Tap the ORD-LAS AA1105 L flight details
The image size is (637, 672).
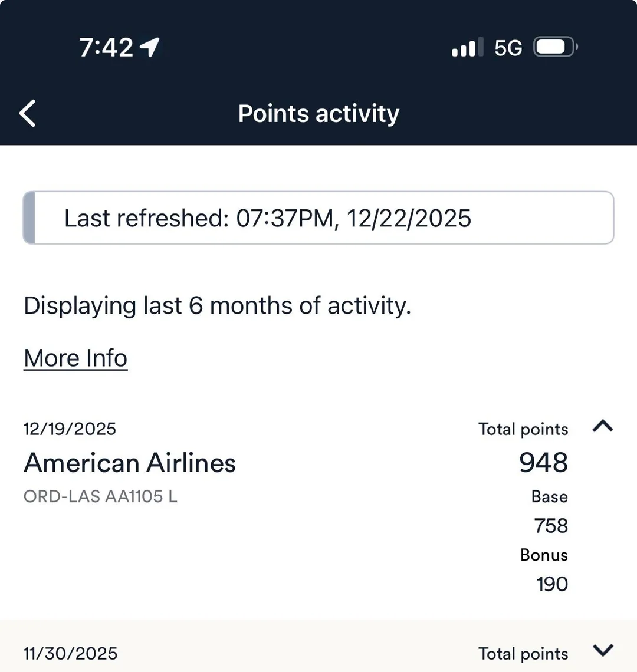point(100,496)
